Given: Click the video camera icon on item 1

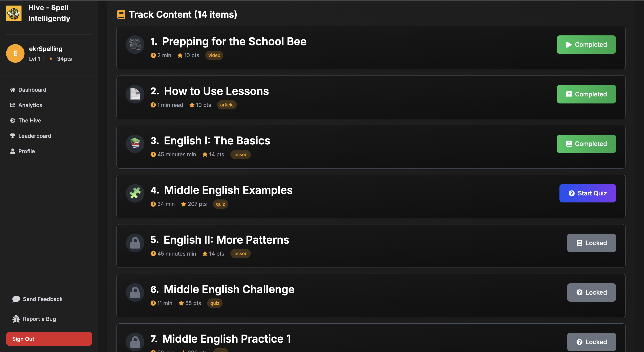Looking at the screenshot, I should (x=135, y=44).
